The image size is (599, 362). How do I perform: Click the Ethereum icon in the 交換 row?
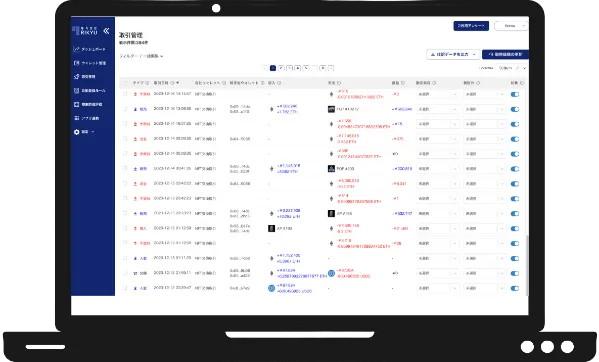click(272, 273)
